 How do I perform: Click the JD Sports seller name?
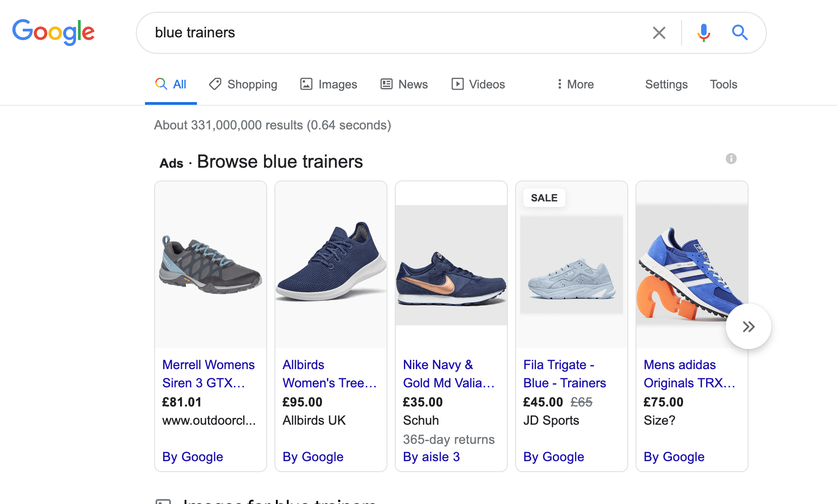coord(551,420)
